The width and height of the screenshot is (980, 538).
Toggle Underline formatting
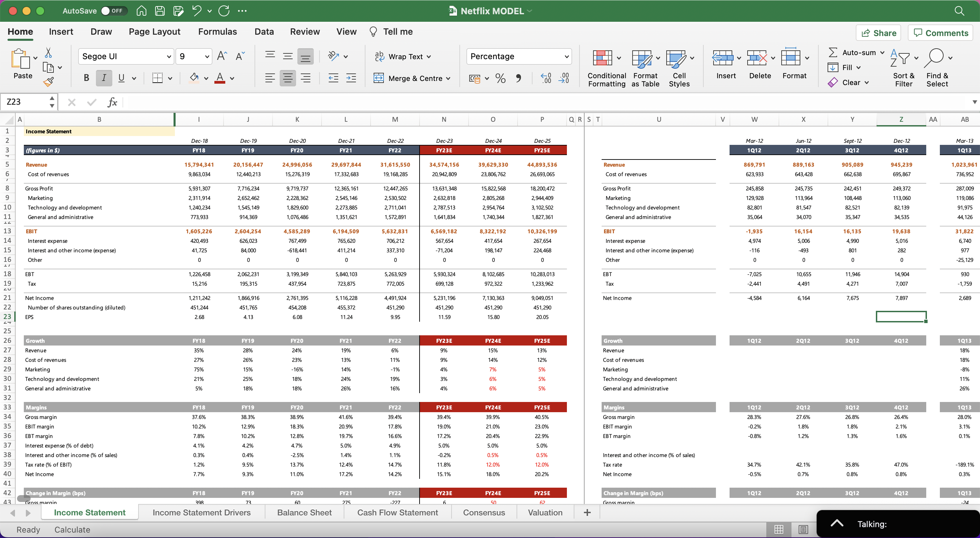[x=121, y=78]
